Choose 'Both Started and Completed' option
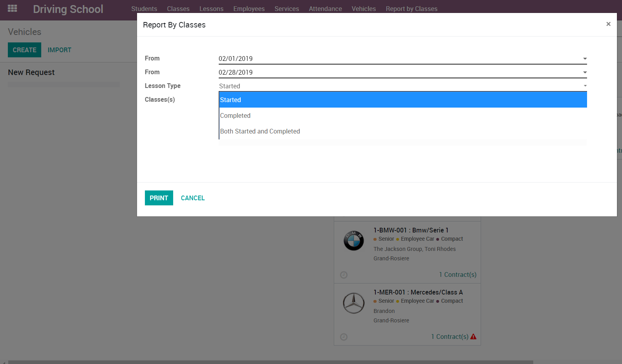The width and height of the screenshot is (622, 364). pyautogui.click(x=260, y=131)
